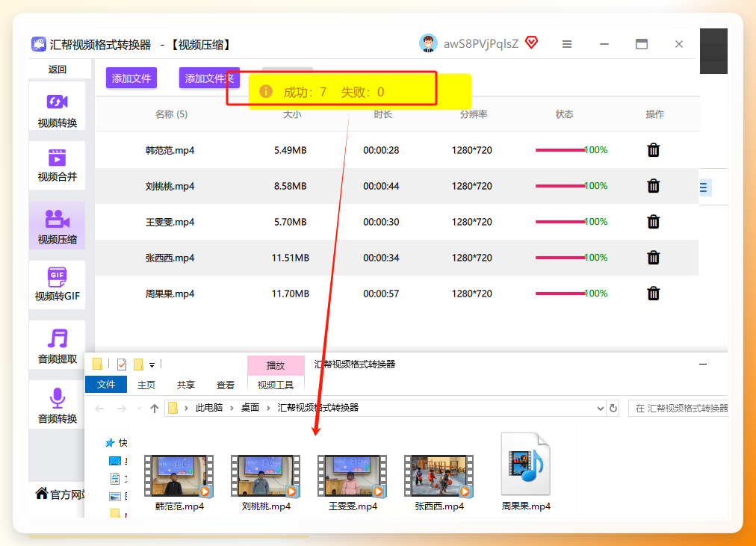Open Explorer quick access toolbar dropdown
756x546 pixels.
pos(152,364)
